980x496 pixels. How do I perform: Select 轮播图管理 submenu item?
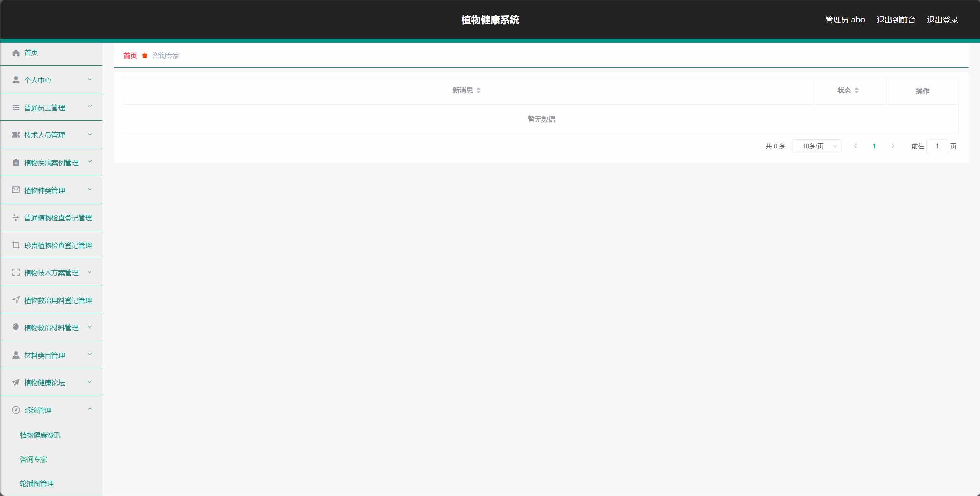(37, 484)
